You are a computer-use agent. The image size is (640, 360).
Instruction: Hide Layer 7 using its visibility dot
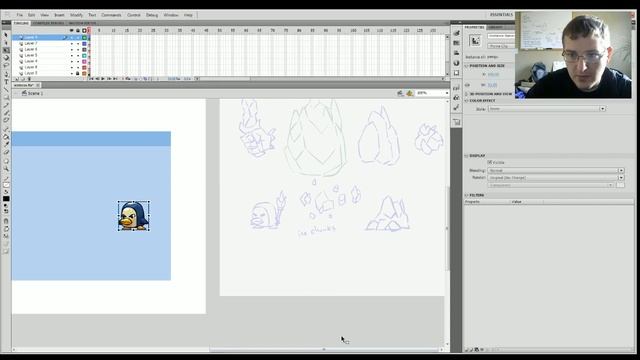(71, 43)
